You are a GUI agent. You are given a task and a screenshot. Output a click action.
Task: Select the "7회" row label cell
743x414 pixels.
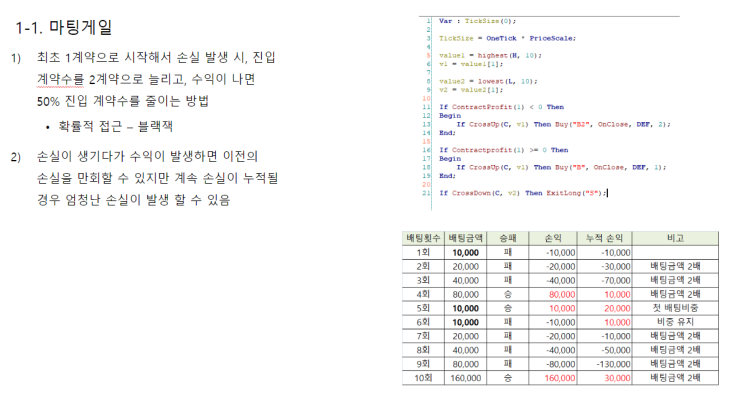coord(423,336)
